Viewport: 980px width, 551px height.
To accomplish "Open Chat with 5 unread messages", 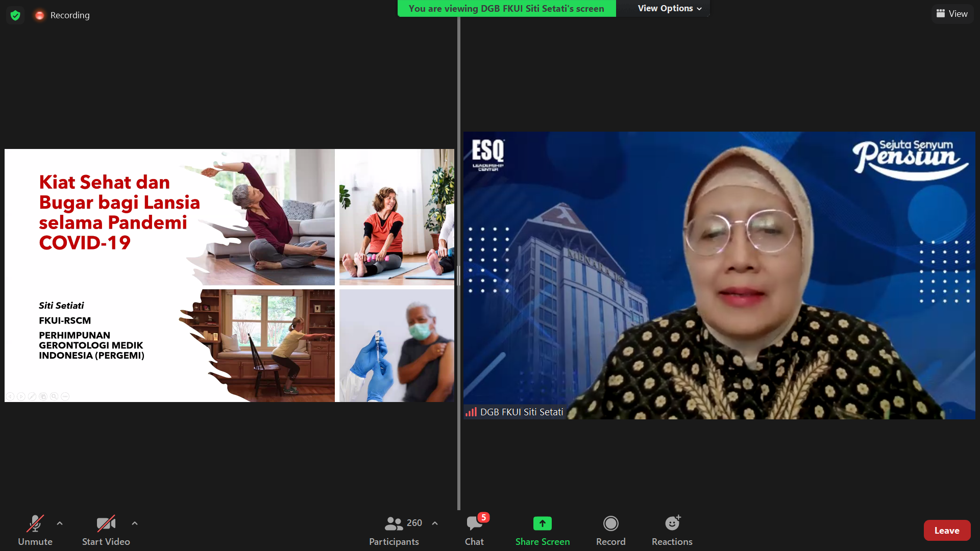I will (474, 530).
